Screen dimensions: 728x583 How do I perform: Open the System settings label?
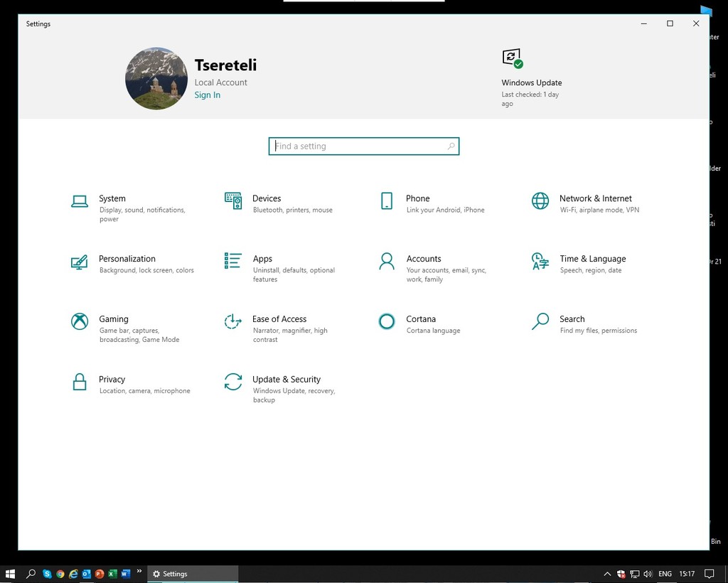coord(112,198)
